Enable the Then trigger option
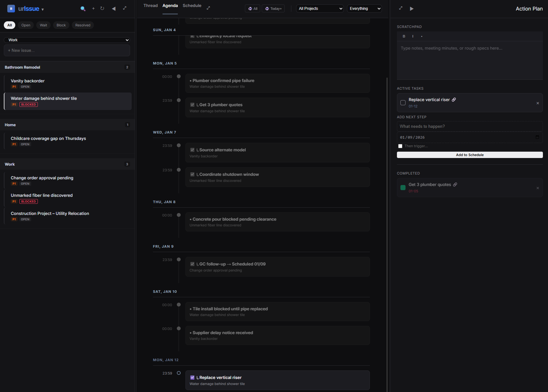 (400, 146)
